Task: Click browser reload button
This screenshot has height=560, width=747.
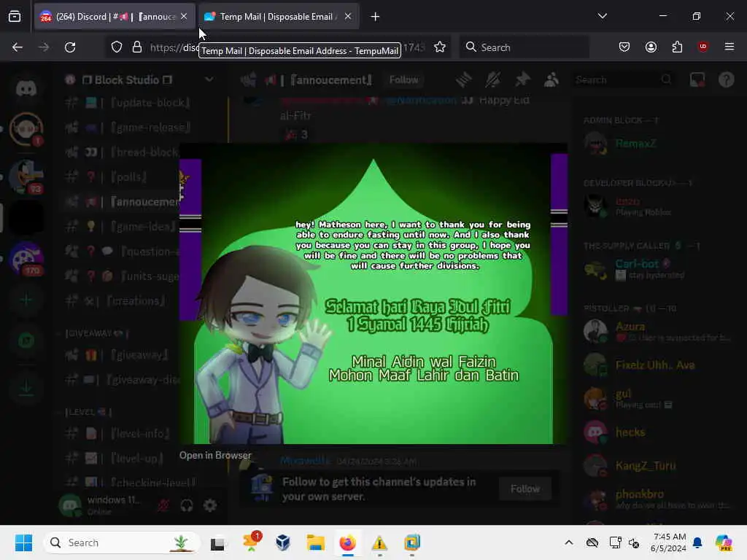Action: coord(70,47)
